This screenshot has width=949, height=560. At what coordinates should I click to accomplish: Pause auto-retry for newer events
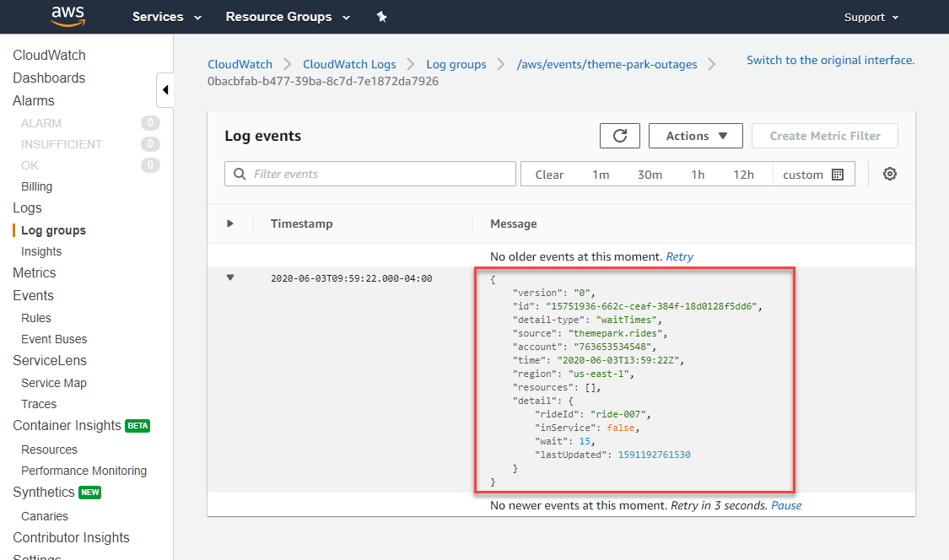point(785,505)
